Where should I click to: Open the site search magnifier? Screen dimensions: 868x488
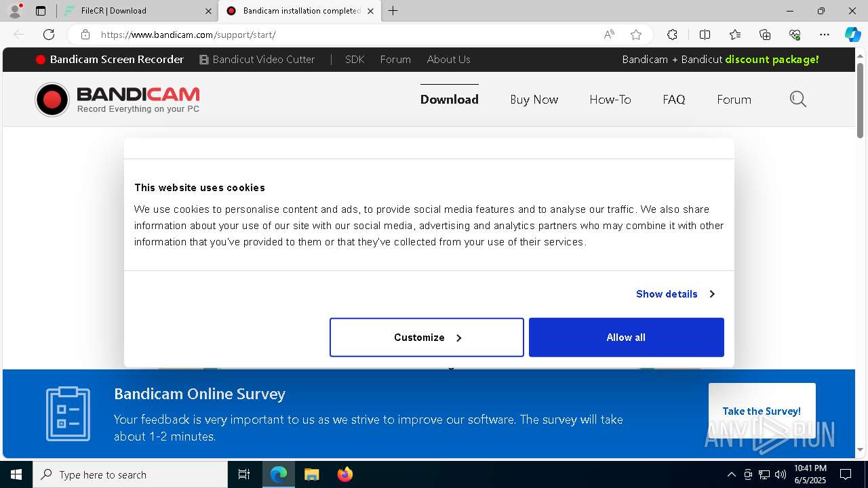[798, 100]
